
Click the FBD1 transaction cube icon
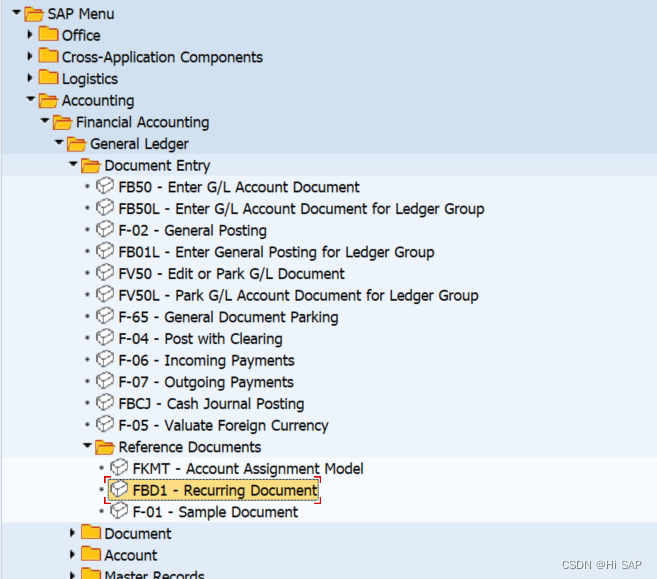pyautogui.click(x=119, y=489)
